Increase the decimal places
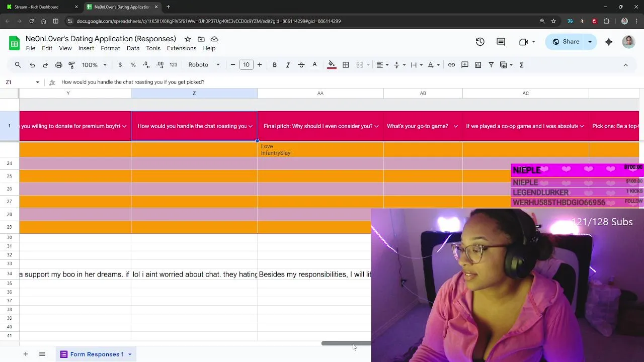Viewport: 644px width, 362px height. 160,65
